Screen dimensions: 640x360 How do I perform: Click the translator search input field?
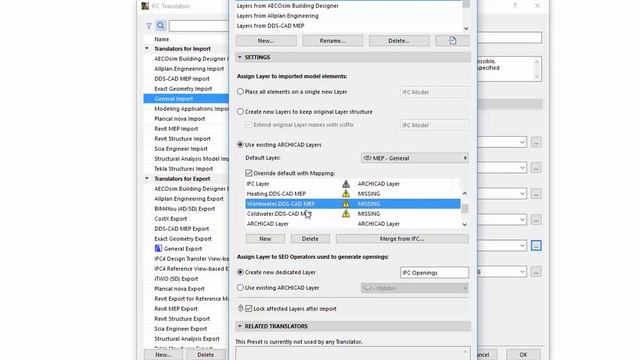click(x=199, y=26)
